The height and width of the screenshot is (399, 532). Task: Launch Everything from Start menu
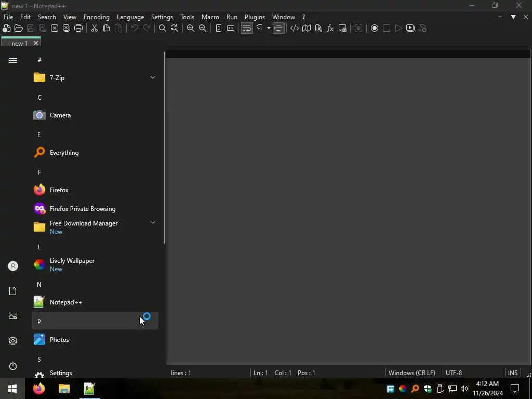pos(95,153)
